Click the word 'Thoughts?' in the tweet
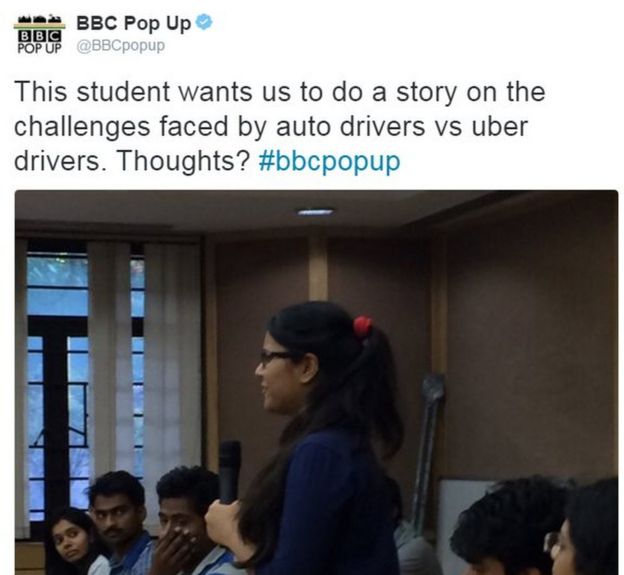The image size is (624, 575). [183, 161]
